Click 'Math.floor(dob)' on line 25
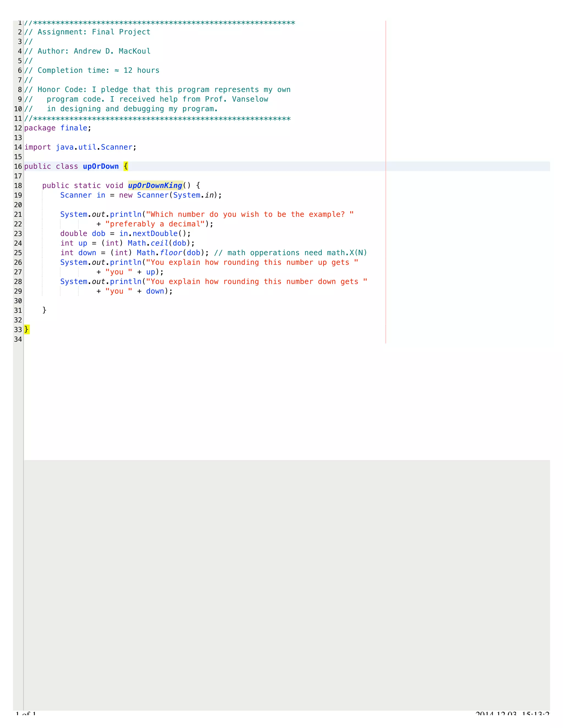Viewport: 563px width, 728px height. 170,253
